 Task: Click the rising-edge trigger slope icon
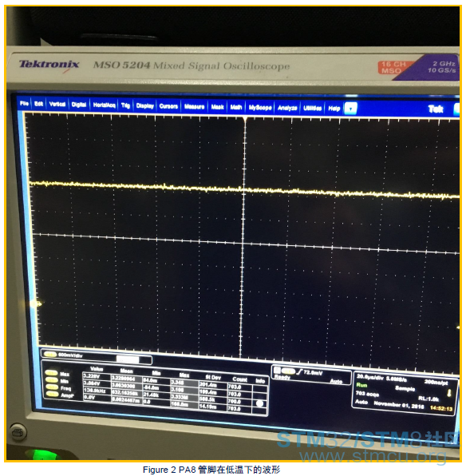point(299,371)
